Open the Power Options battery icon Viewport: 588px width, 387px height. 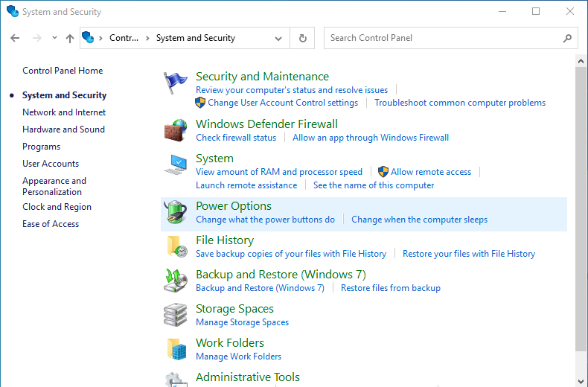pos(175,212)
